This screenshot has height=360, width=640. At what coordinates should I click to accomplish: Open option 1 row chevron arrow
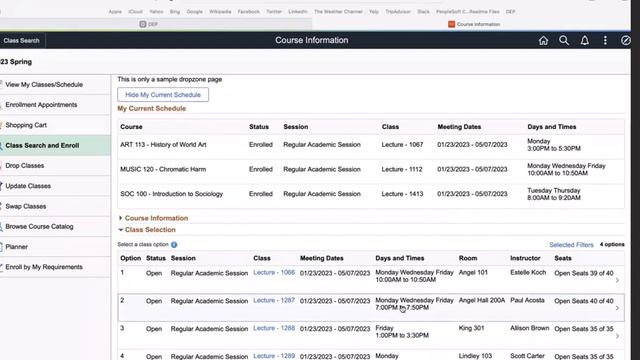[617, 280]
